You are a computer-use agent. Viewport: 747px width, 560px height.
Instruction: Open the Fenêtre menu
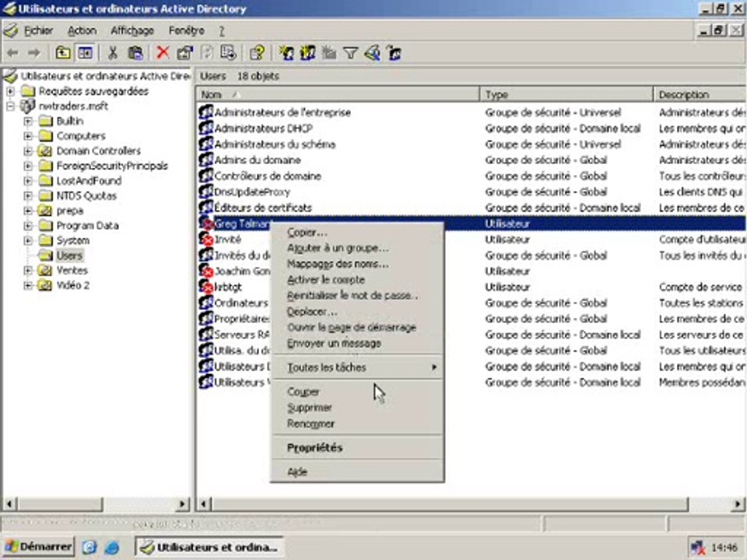186,30
